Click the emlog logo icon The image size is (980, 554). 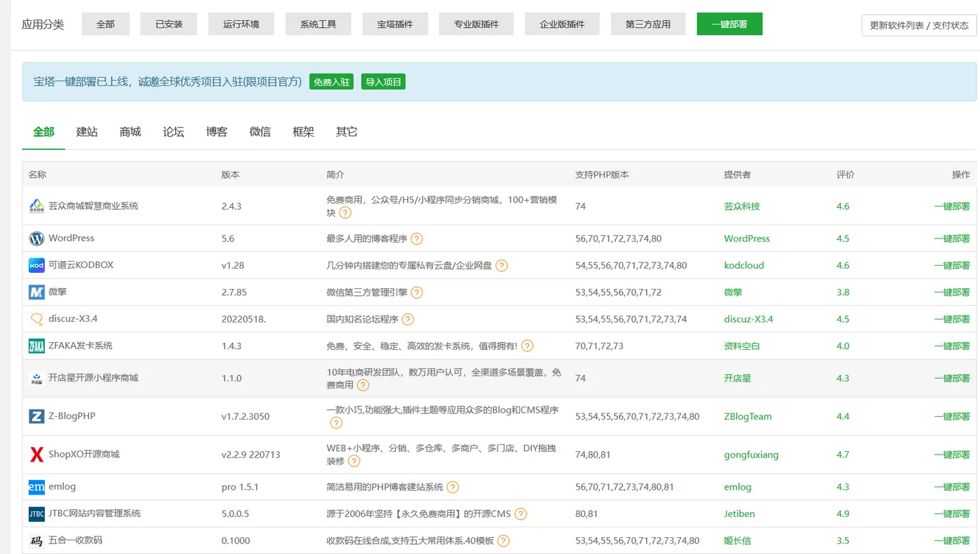36,487
